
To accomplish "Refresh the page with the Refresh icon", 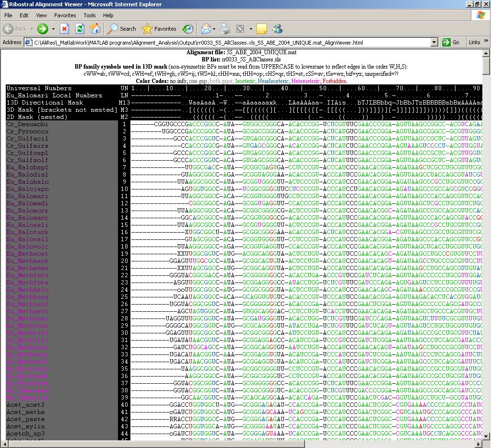I will (x=80, y=29).
